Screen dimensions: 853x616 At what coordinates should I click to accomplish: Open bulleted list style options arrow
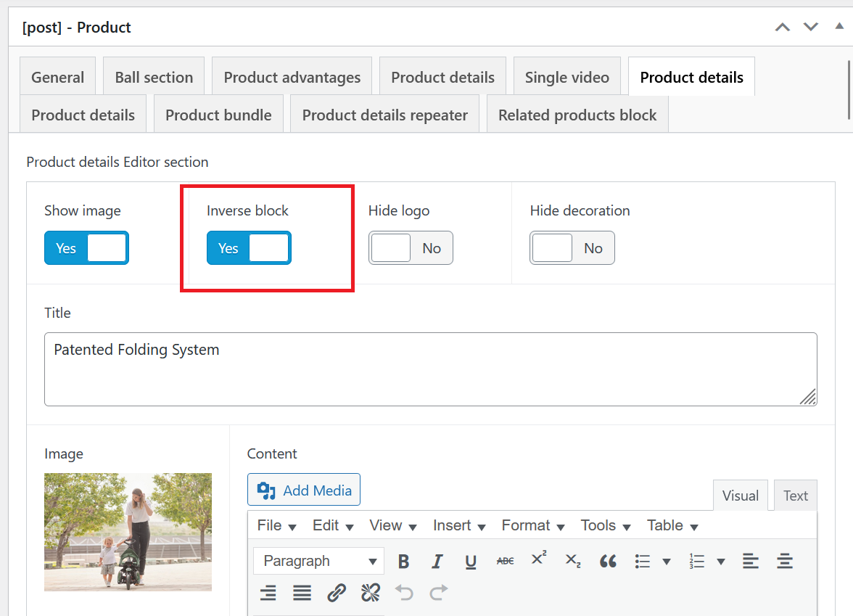(x=667, y=562)
